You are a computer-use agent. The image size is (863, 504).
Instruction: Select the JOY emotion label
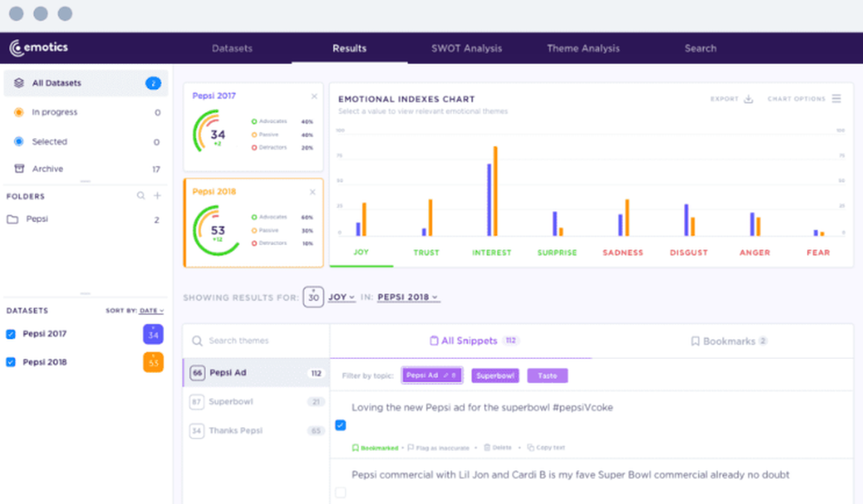pos(361,252)
